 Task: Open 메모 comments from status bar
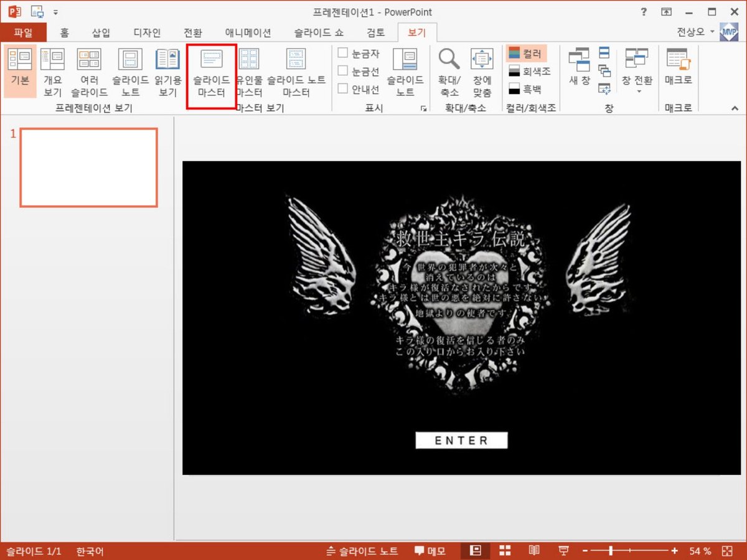pyautogui.click(x=430, y=551)
